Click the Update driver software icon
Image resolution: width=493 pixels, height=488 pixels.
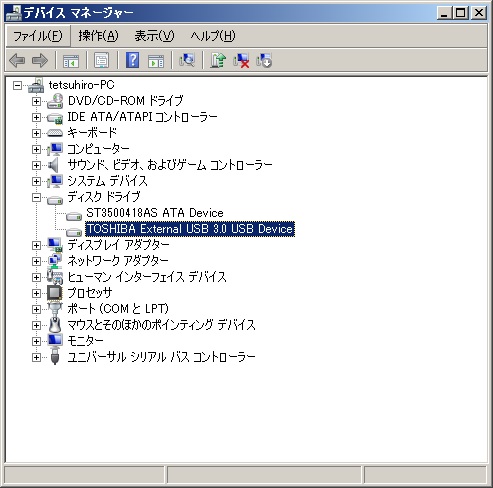(218, 60)
